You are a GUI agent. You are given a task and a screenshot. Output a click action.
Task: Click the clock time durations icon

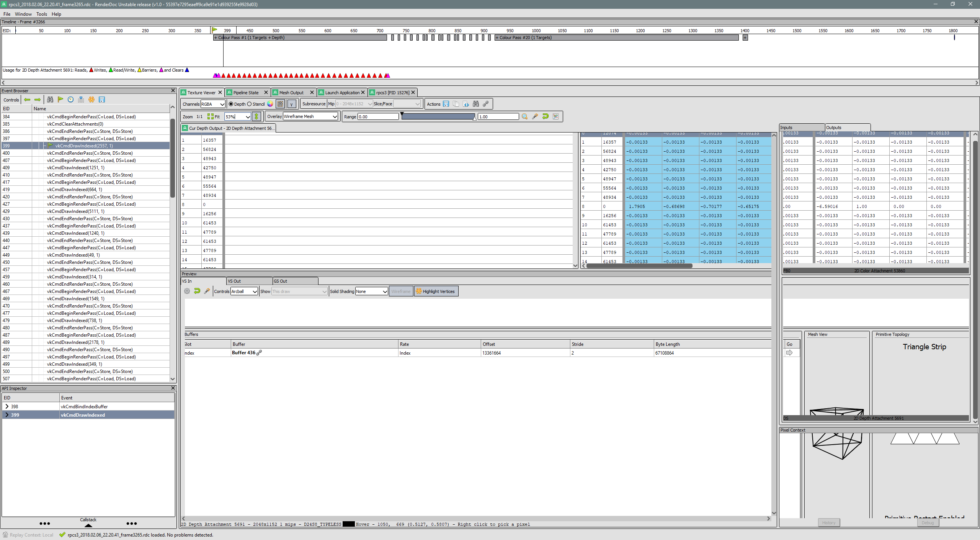coord(71,100)
